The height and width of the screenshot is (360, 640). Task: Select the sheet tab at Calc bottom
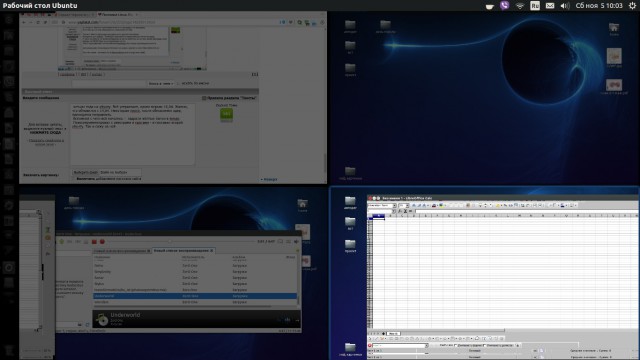[x=393, y=333]
